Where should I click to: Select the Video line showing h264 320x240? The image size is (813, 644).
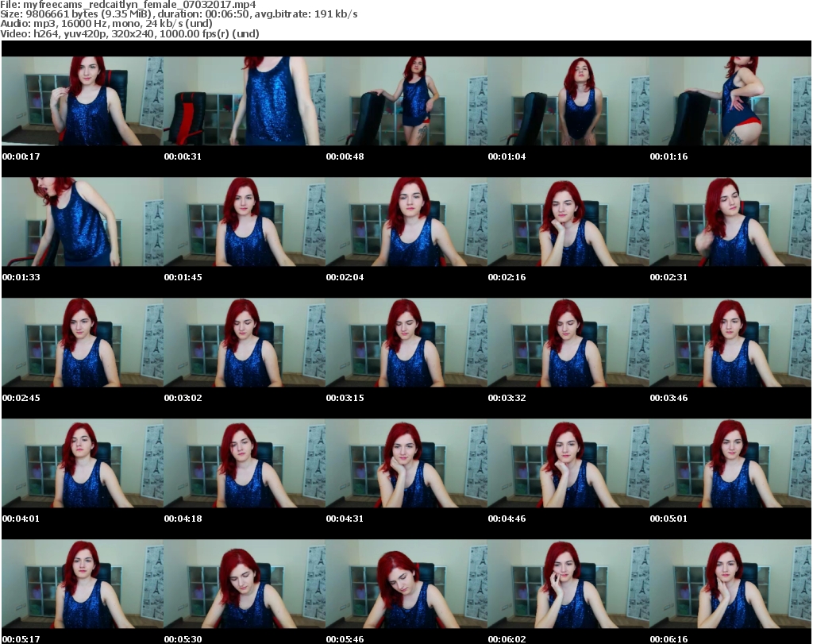[x=129, y=33]
